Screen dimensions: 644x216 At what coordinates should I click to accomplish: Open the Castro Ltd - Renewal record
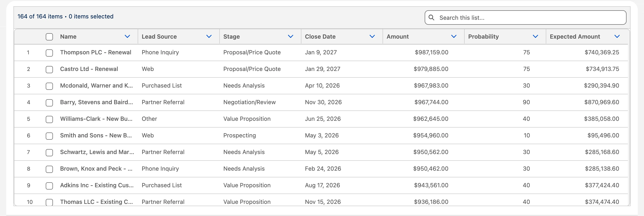[x=89, y=69]
